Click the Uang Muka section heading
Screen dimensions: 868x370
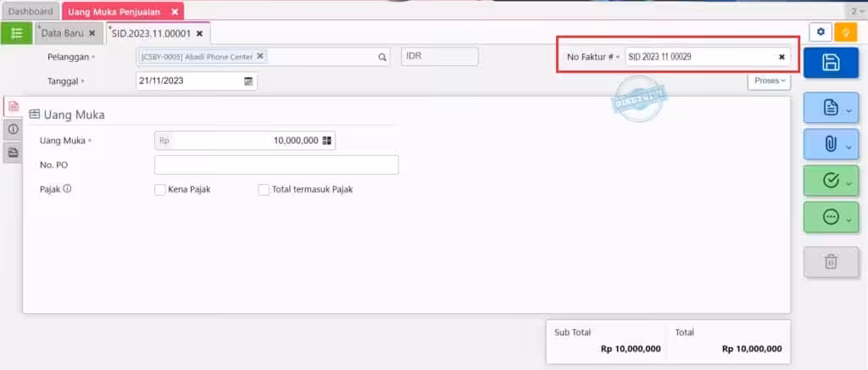67,114
